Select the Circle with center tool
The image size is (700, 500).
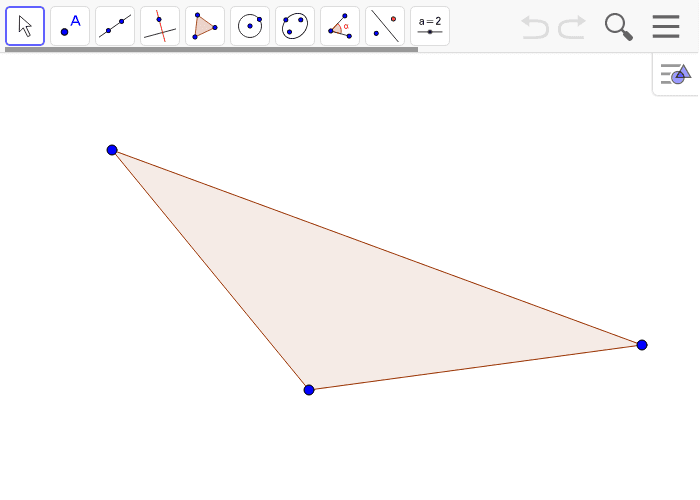click(x=250, y=26)
